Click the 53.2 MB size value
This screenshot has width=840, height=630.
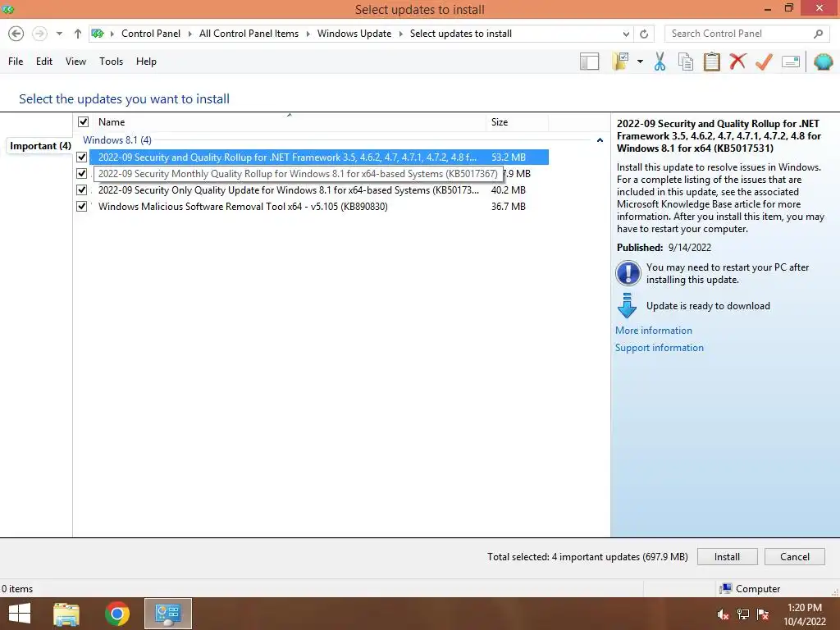coord(508,157)
